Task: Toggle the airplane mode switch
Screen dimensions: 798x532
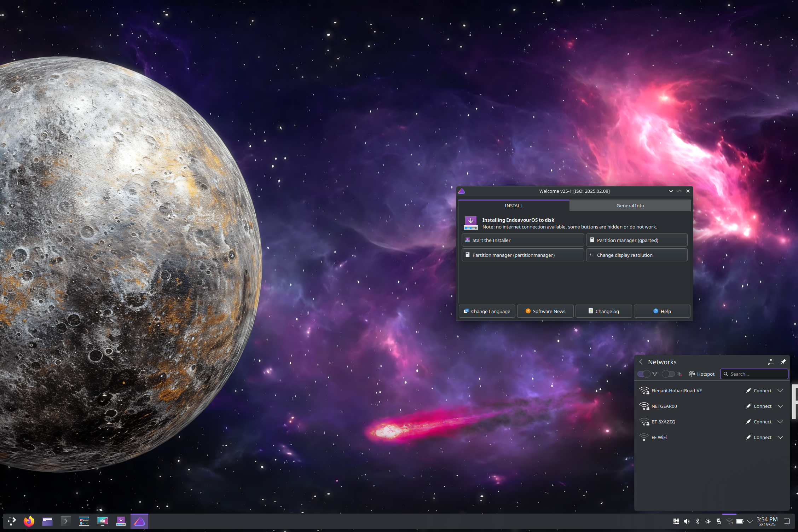Action: [x=668, y=374]
